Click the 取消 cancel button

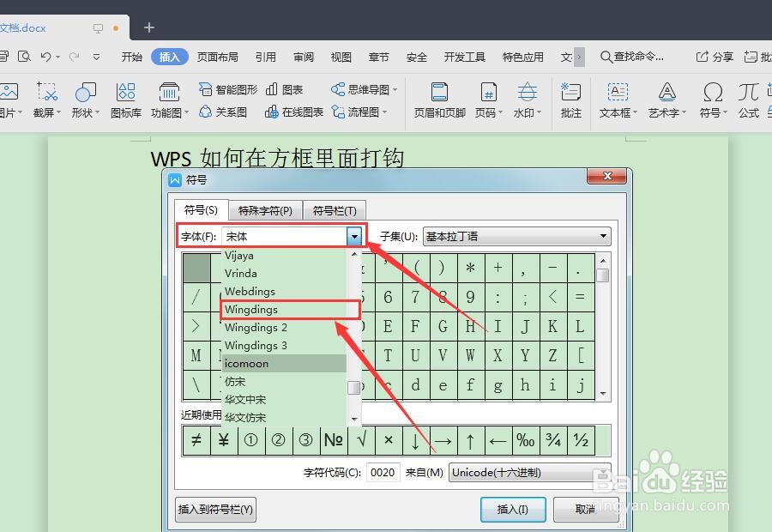[x=585, y=509]
